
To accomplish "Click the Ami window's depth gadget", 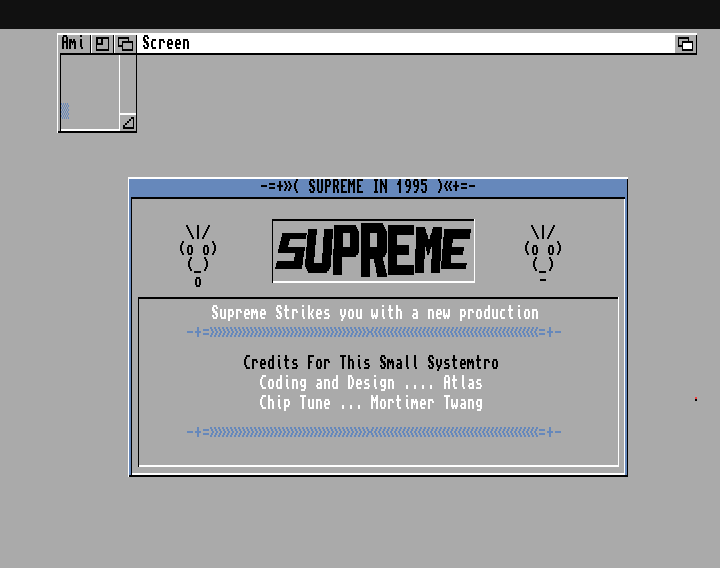I will [125, 43].
